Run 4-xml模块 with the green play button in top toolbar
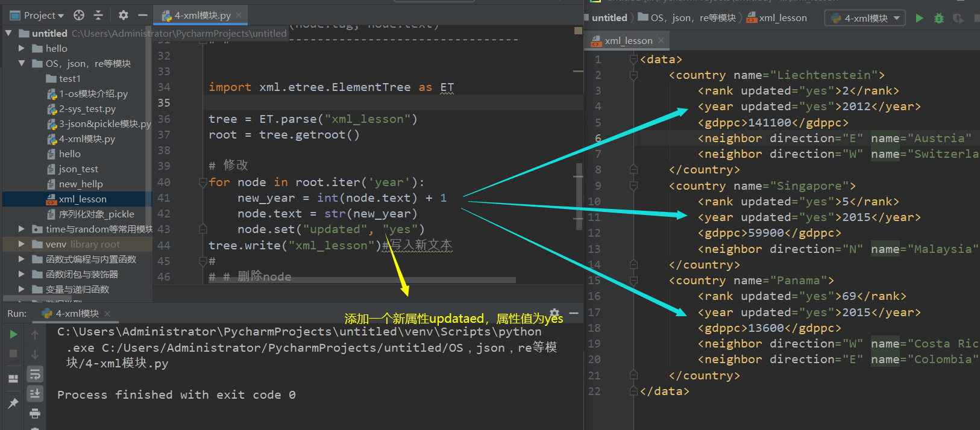 click(919, 18)
